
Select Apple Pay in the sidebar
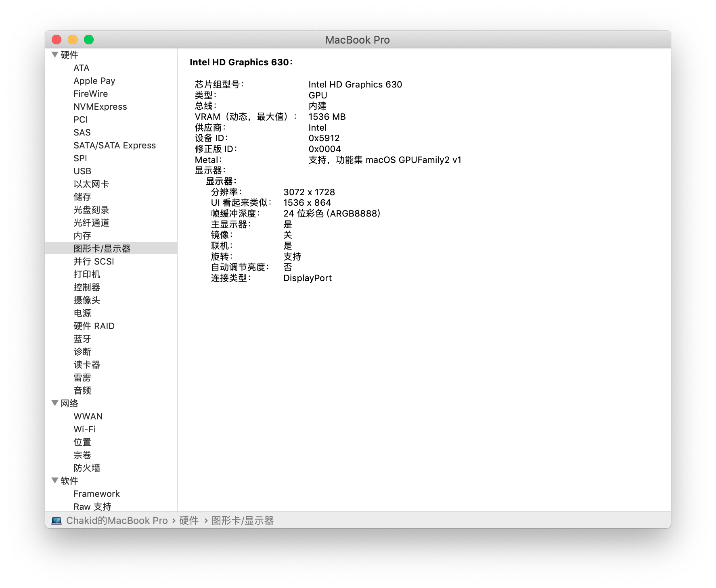(x=94, y=81)
